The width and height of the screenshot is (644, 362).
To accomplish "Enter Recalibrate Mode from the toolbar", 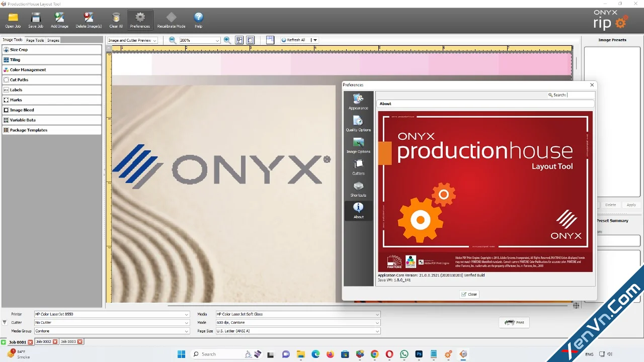I will (x=171, y=20).
